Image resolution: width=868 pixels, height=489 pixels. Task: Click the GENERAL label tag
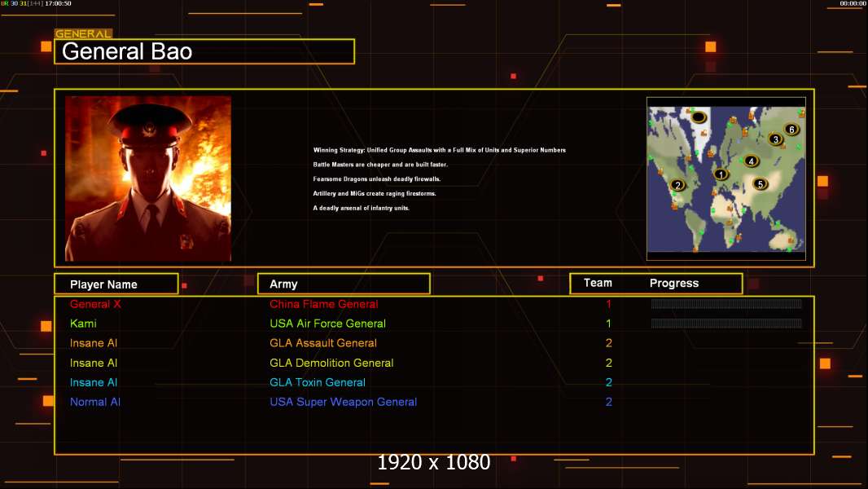click(83, 33)
